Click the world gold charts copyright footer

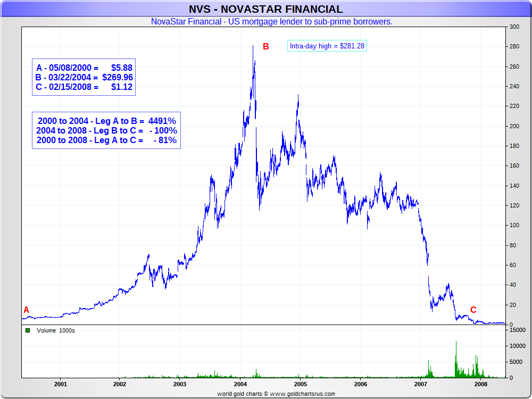[276, 394]
